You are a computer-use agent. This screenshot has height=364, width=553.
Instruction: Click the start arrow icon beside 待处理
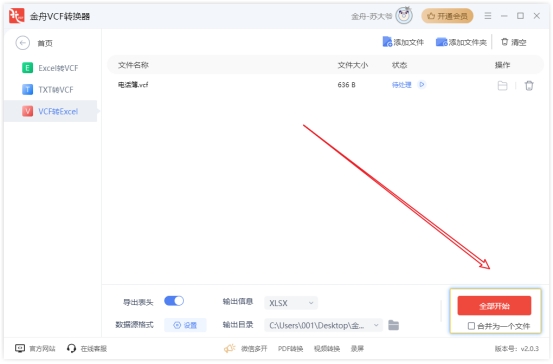click(421, 85)
